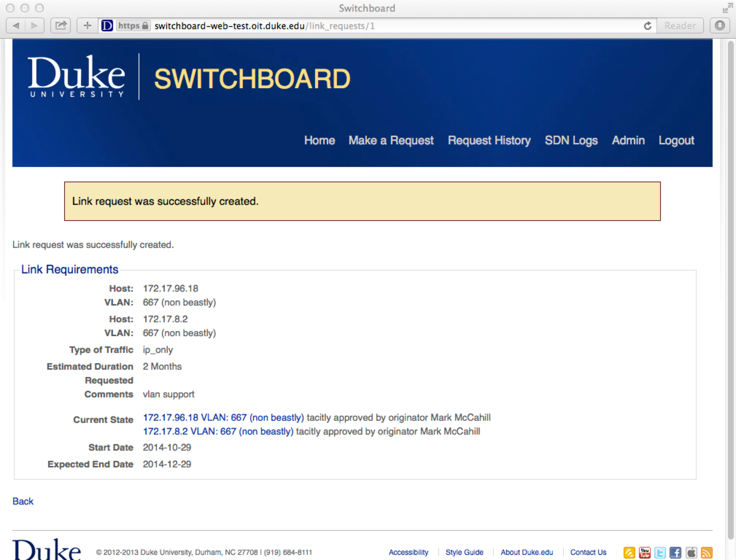The height and width of the screenshot is (560, 736).
Task: Click the Reader button in the address bar
Action: pos(680,26)
